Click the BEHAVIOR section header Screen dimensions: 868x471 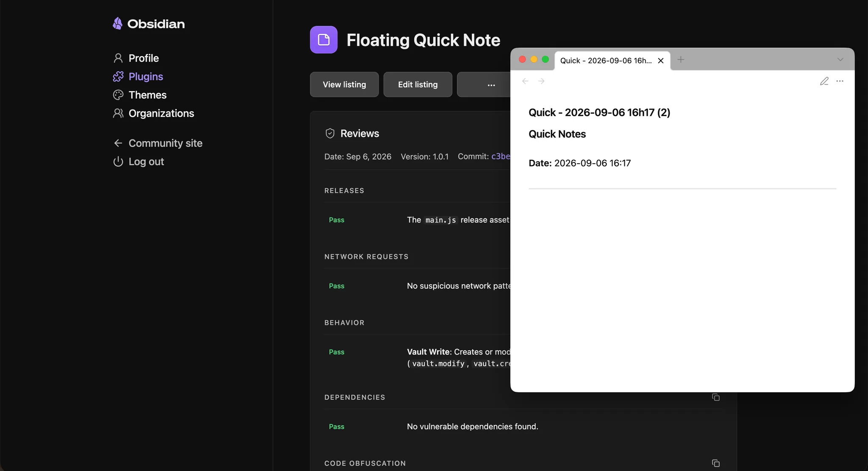pyautogui.click(x=344, y=323)
